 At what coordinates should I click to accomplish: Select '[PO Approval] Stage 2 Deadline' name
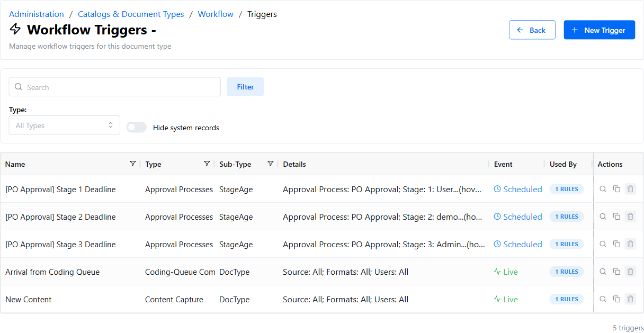[x=60, y=217]
